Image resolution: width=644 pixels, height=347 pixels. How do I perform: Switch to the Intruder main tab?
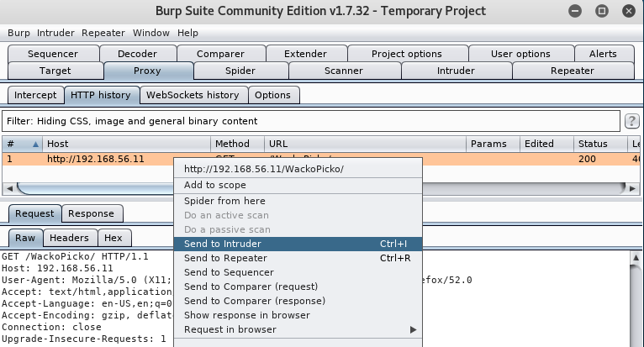456,71
